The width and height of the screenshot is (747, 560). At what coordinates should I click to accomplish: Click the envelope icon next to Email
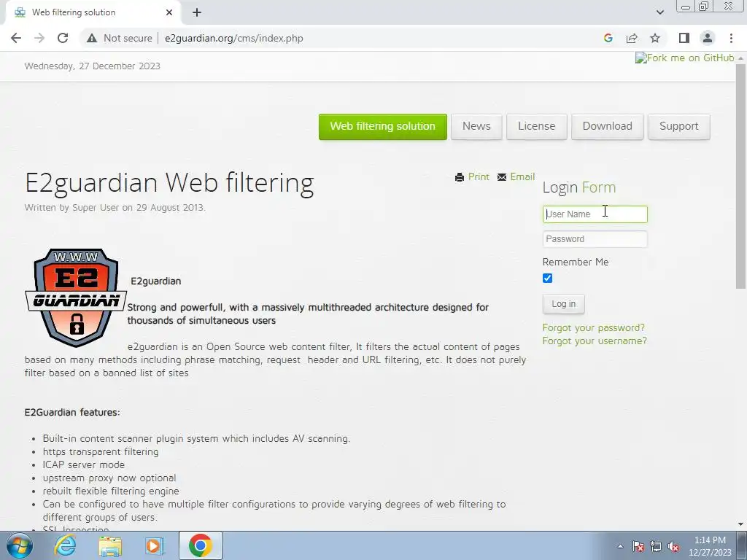502,177
